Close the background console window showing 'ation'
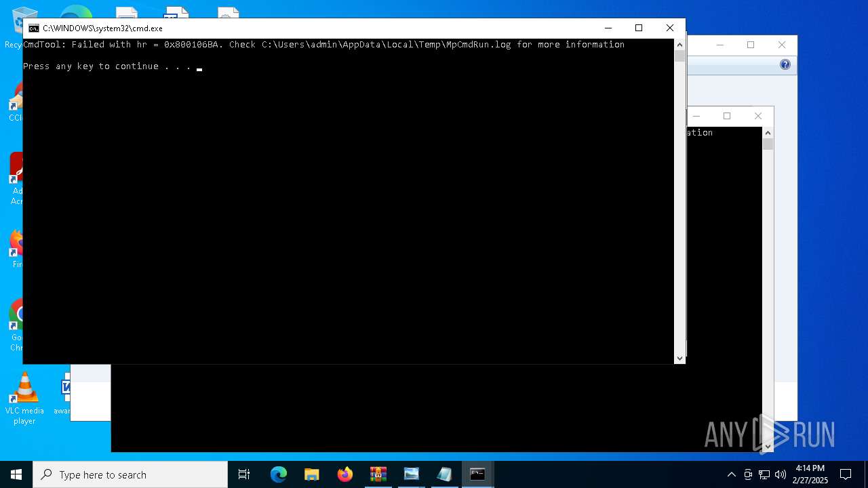The width and height of the screenshot is (868, 488). click(758, 116)
